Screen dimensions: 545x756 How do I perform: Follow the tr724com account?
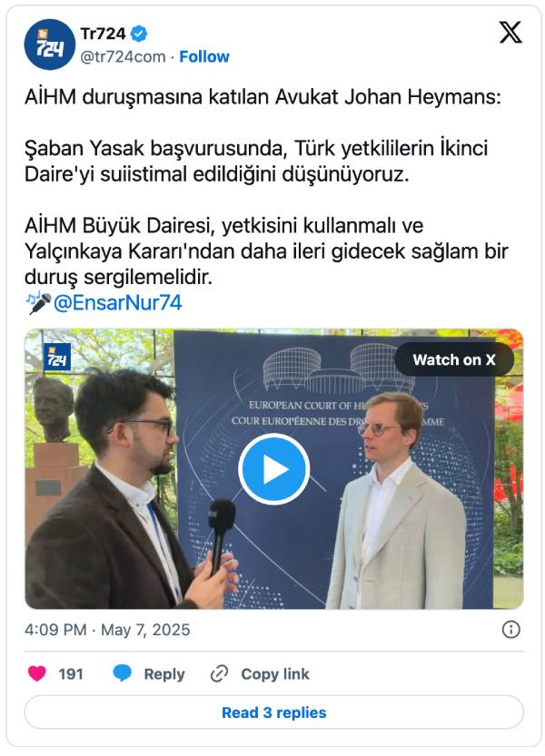[x=204, y=56]
